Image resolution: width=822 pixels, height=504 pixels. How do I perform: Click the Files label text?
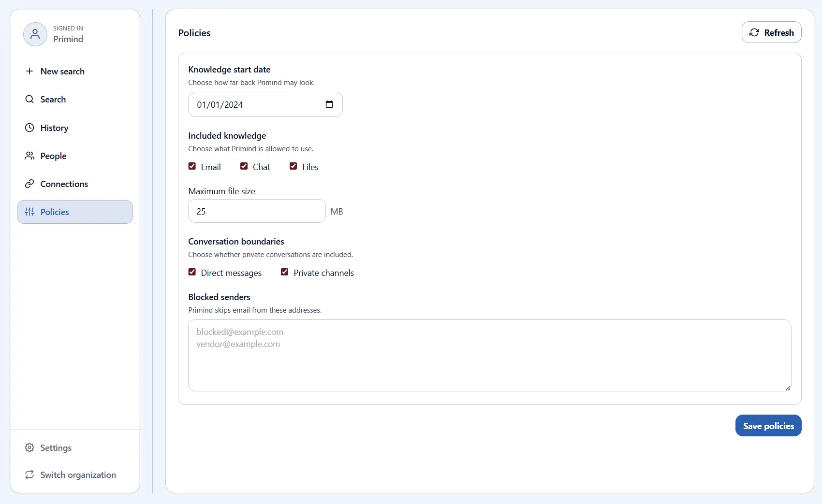tap(310, 167)
